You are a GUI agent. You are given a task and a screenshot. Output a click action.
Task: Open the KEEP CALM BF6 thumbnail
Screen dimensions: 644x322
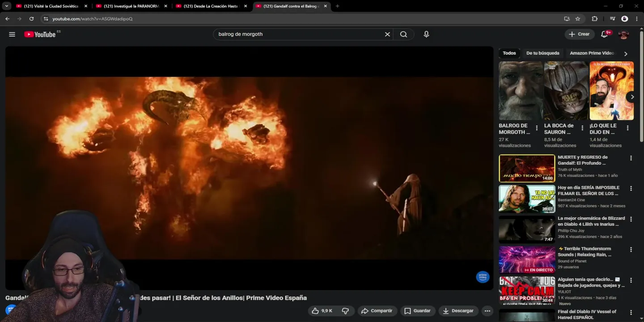[x=527, y=290]
